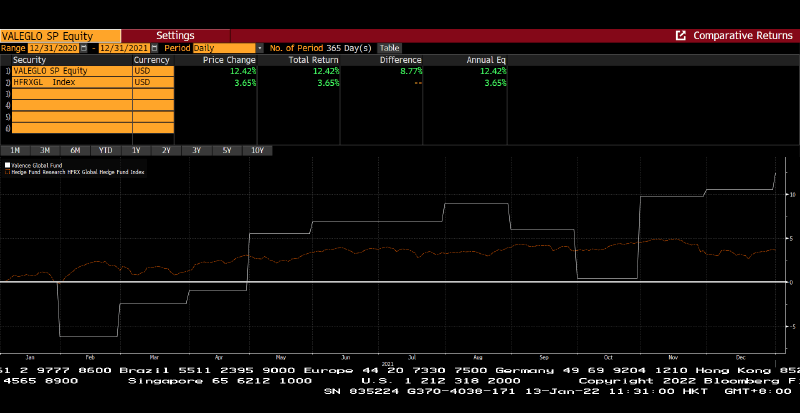Select the 1M range tab

click(15, 151)
